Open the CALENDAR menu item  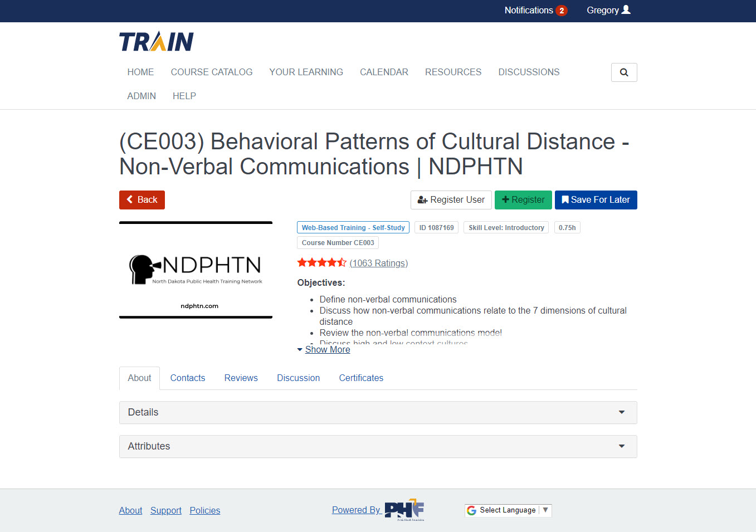tap(384, 72)
